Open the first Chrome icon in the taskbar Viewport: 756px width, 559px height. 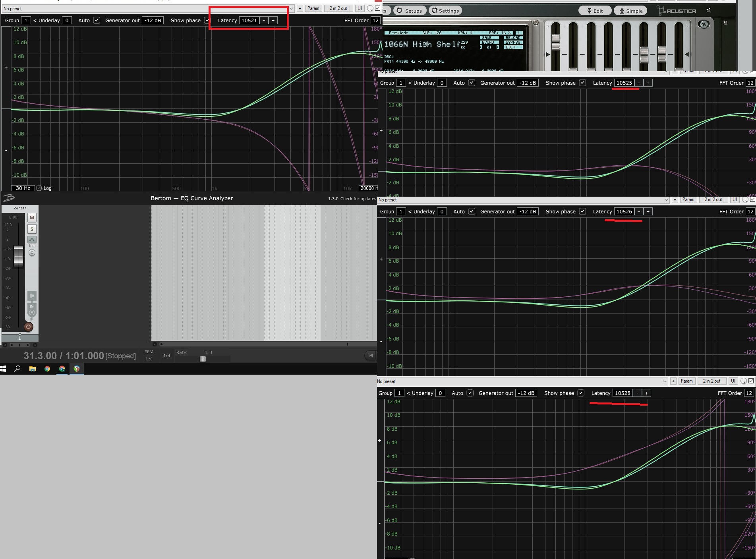[47, 369]
